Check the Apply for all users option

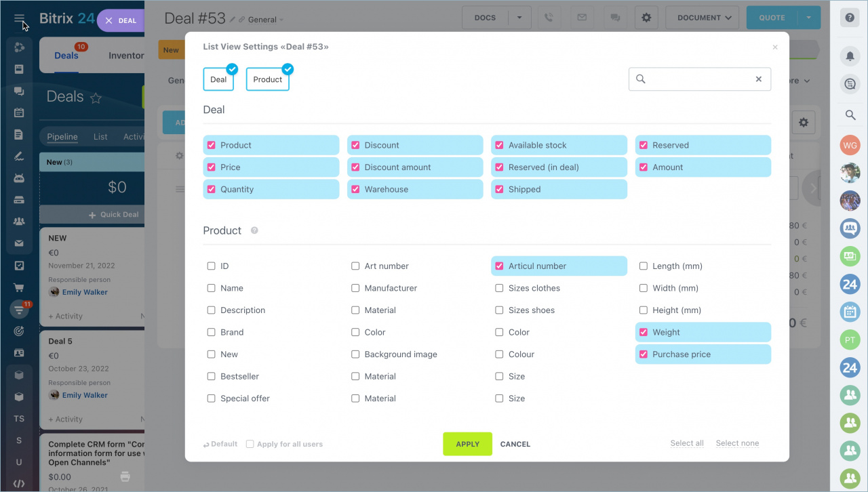[x=251, y=444]
